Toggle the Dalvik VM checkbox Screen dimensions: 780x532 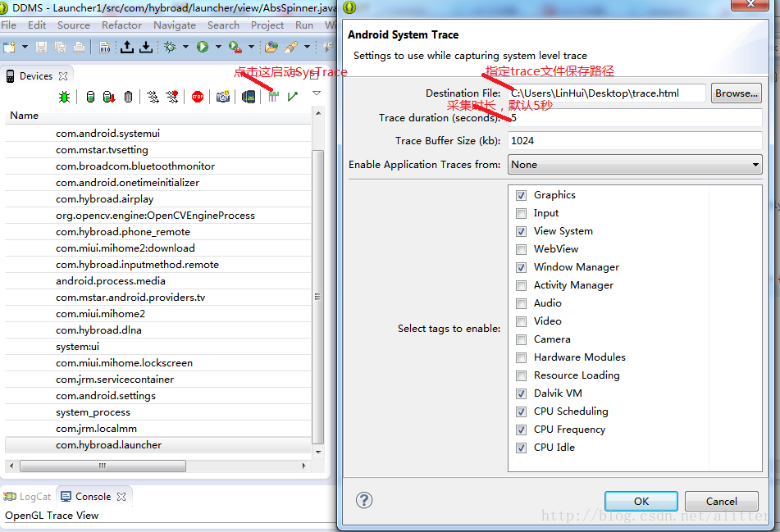[x=521, y=393]
